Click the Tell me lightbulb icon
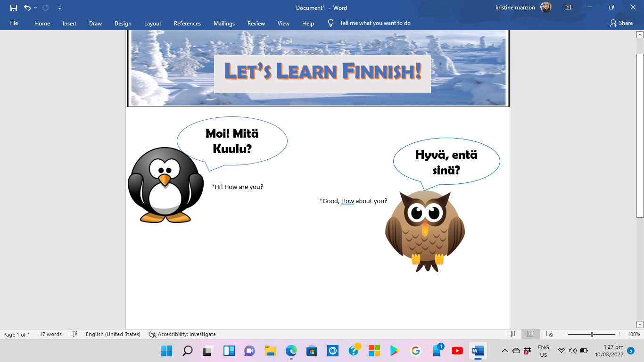The height and width of the screenshot is (362, 644). (330, 23)
